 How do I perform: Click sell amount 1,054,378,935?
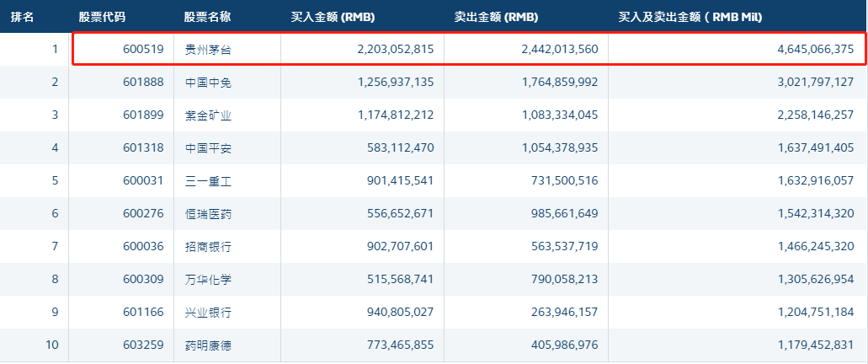(x=560, y=148)
